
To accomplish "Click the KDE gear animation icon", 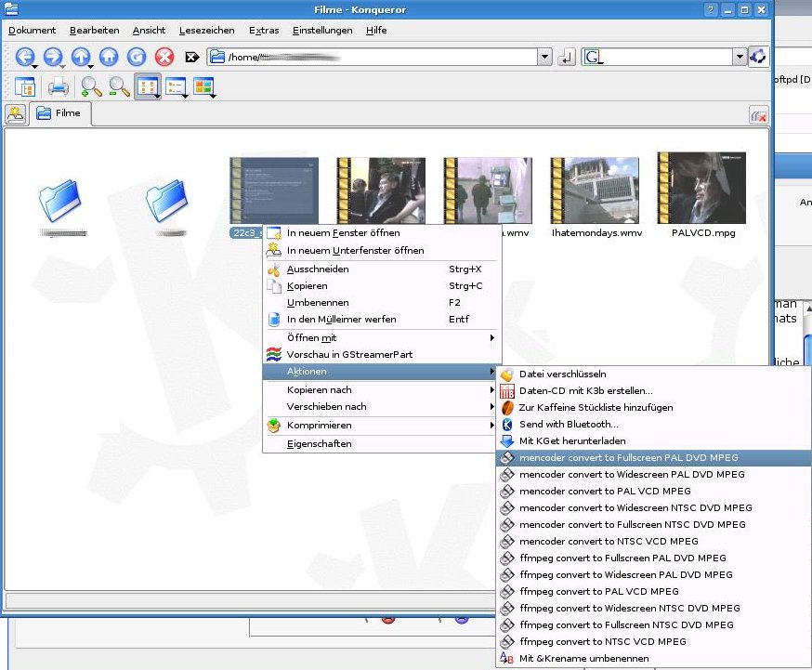I will pos(758,57).
